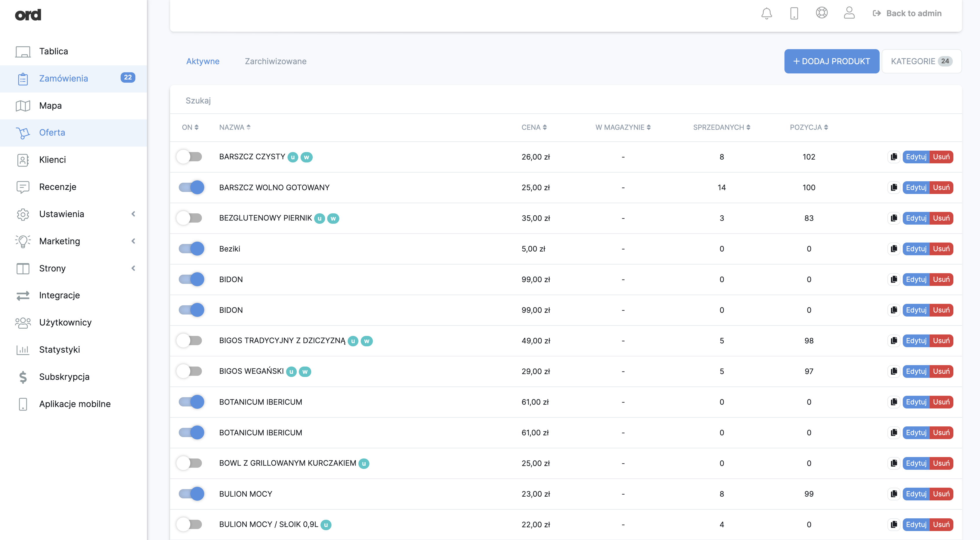The width and height of the screenshot is (980, 540).
Task: Enable the BARSZCZ CZYSTY product toggle
Action: (x=190, y=157)
